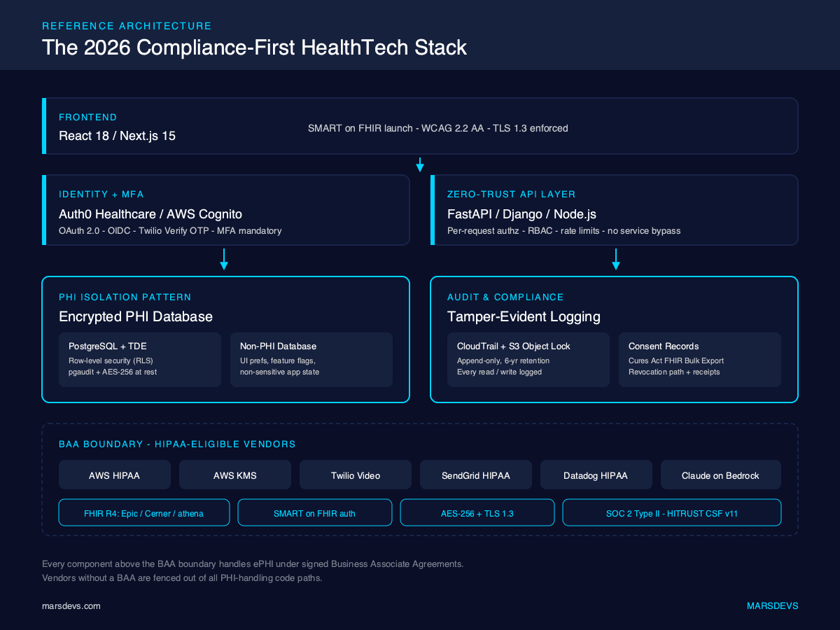The width and height of the screenshot is (840, 630).
Task: Click the Every component above the BAA boundary note
Action: [x=253, y=563]
